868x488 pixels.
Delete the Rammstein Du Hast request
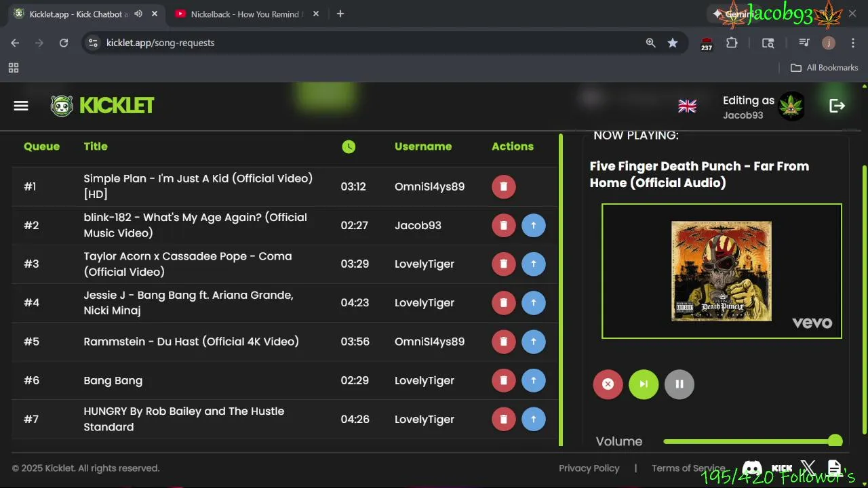503,342
